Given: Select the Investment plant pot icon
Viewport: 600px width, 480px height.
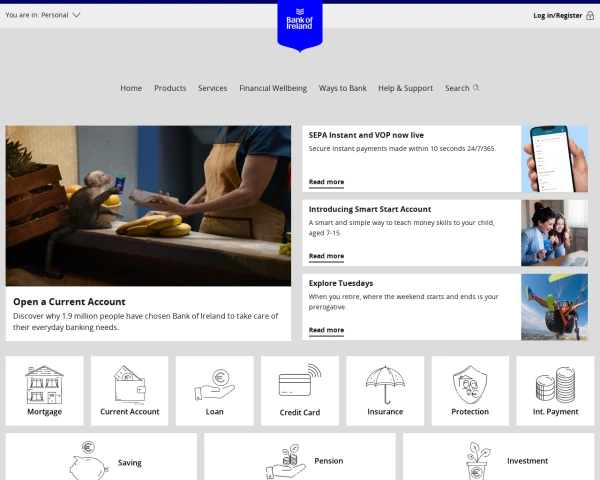Looking at the screenshot, I should (x=478, y=460).
